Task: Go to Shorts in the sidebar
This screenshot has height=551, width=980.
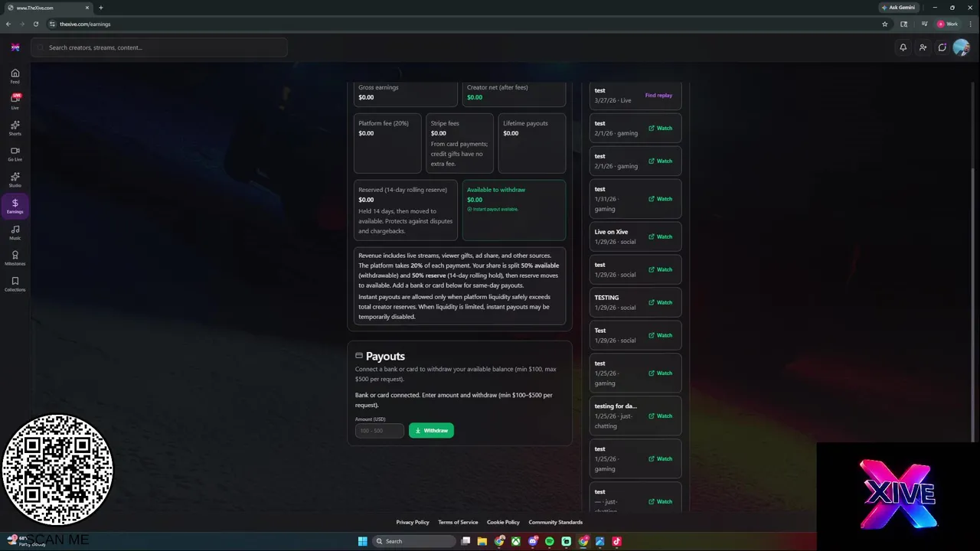Action: point(15,128)
